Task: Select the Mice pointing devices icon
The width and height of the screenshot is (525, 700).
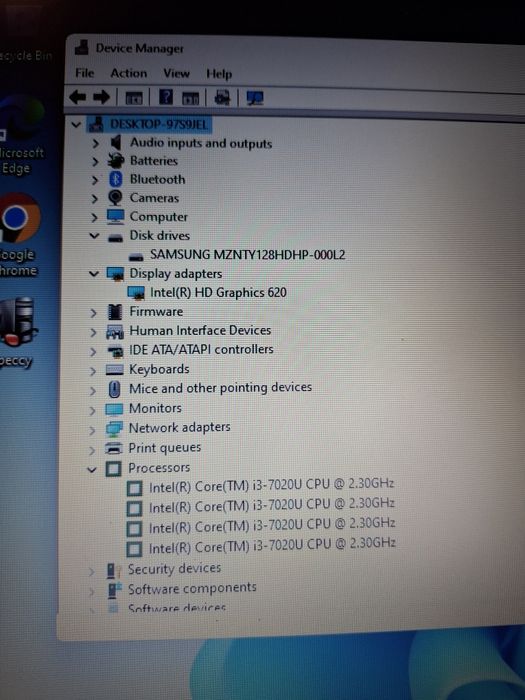Action: [x=115, y=389]
